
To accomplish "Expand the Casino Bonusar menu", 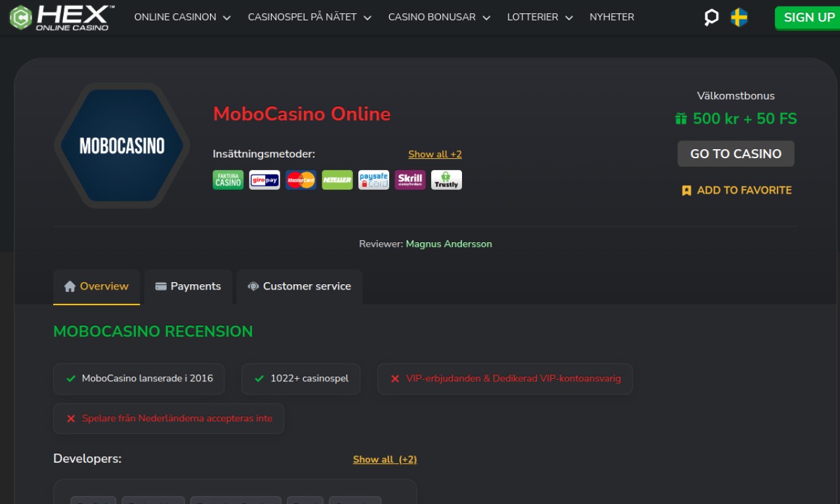I will pyautogui.click(x=439, y=17).
